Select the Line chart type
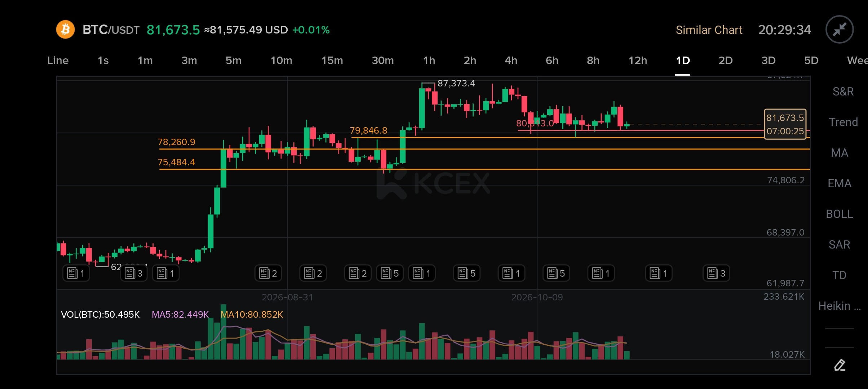 click(58, 61)
